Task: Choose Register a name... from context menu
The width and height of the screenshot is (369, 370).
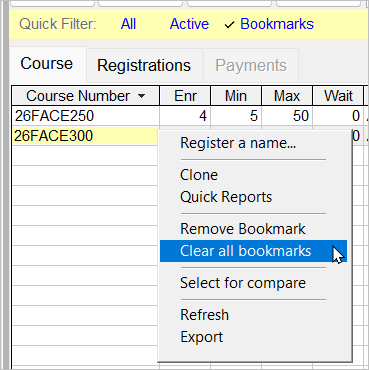Action: coord(253,143)
